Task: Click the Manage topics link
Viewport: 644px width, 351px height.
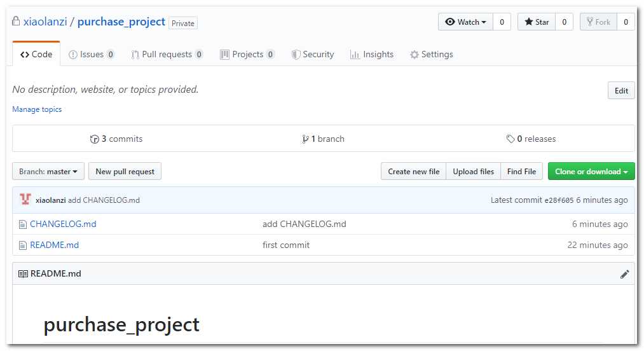Action: point(37,109)
